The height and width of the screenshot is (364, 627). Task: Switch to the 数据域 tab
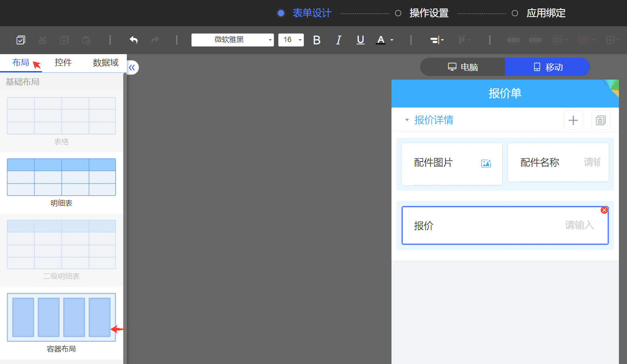[x=105, y=63]
